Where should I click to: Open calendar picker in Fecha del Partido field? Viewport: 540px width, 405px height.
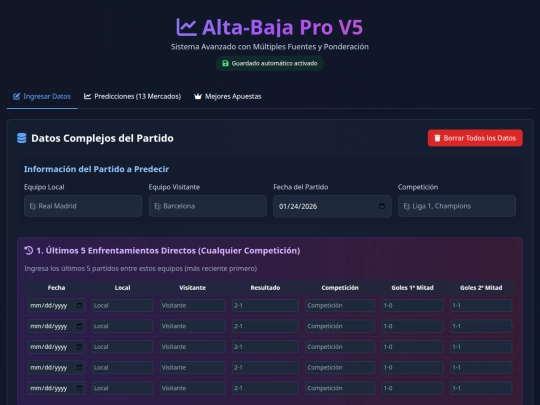382,206
